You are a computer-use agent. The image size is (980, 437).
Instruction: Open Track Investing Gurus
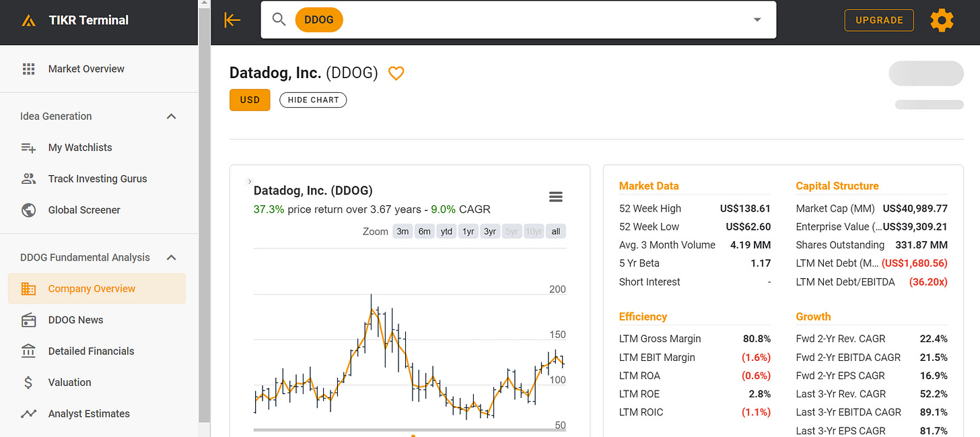coord(98,178)
